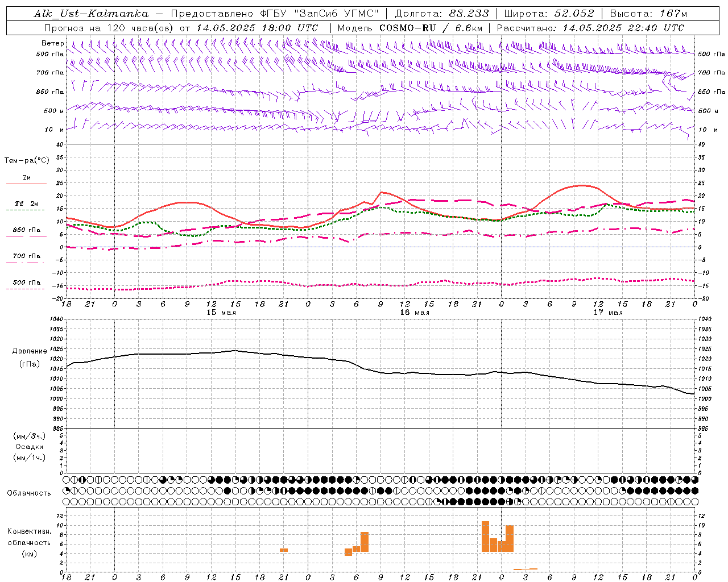Viewport: 728px width, 582px height.
Task: Click the dashed line sample under 'Td 2м' legend
Action: pos(26,210)
